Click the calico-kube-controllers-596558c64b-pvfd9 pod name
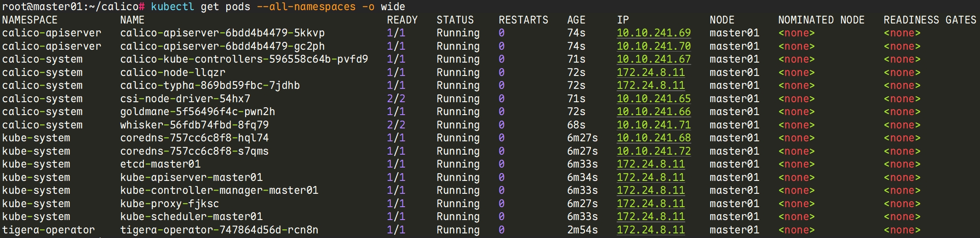 tap(244, 59)
